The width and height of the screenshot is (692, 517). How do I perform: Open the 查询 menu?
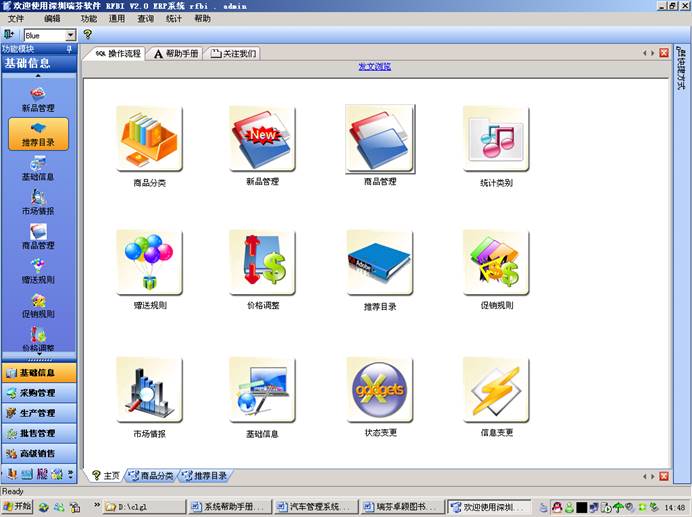pos(146,19)
